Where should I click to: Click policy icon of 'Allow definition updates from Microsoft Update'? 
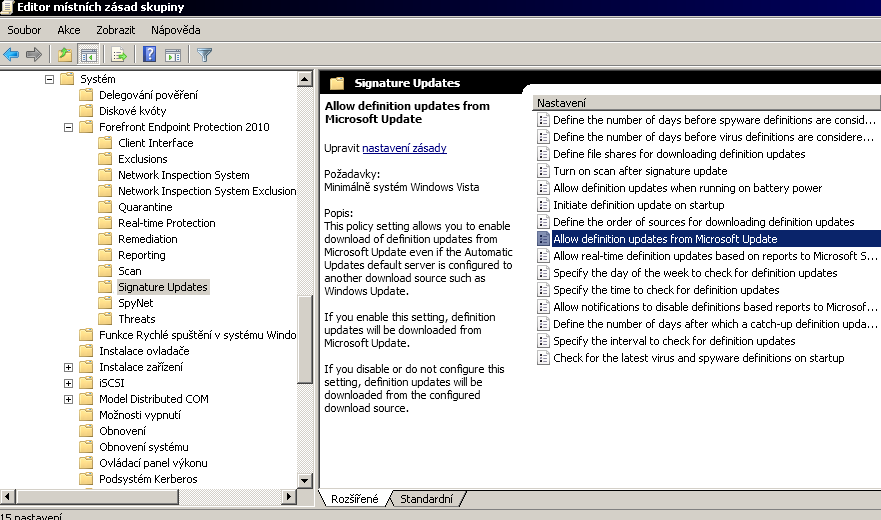(543, 239)
